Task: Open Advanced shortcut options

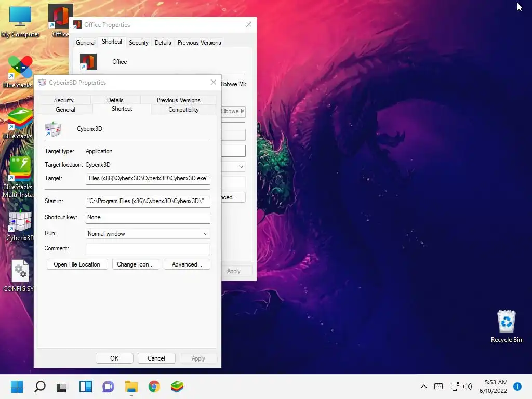Action: [x=187, y=264]
